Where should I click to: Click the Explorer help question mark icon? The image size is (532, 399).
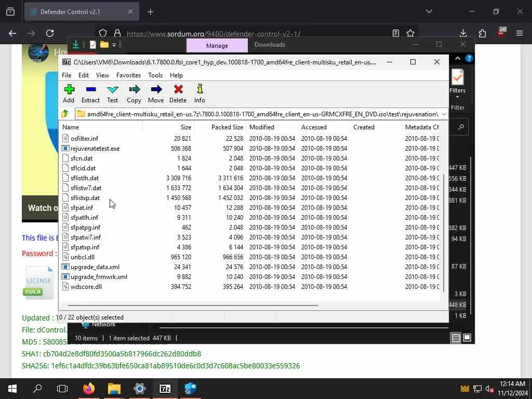point(469,58)
